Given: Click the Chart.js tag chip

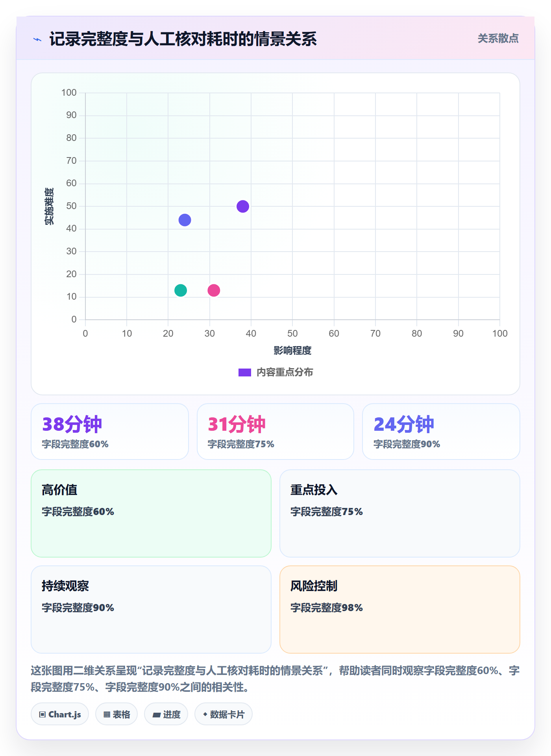Looking at the screenshot, I should click(x=60, y=714).
